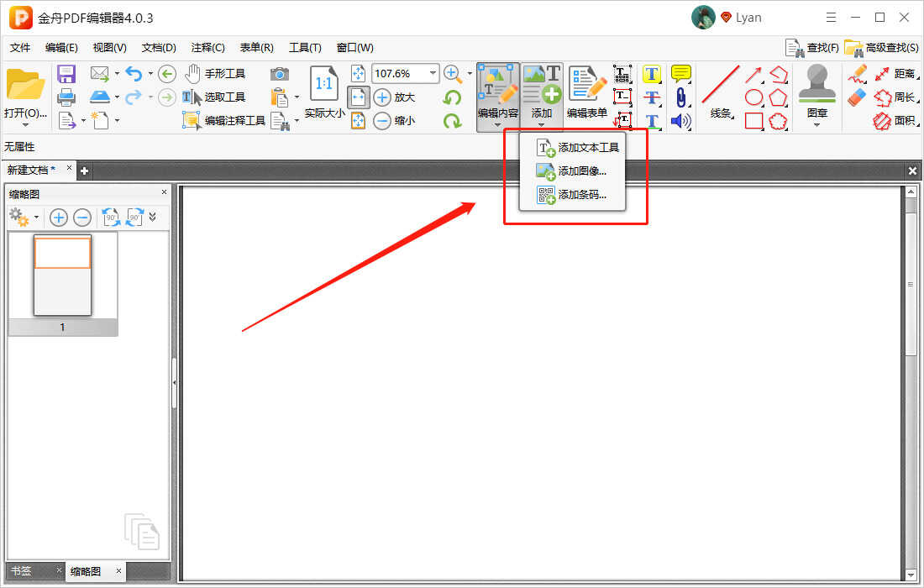Click thumbnail panel zoom in plus icon
This screenshot has height=588, width=924.
[x=58, y=218]
